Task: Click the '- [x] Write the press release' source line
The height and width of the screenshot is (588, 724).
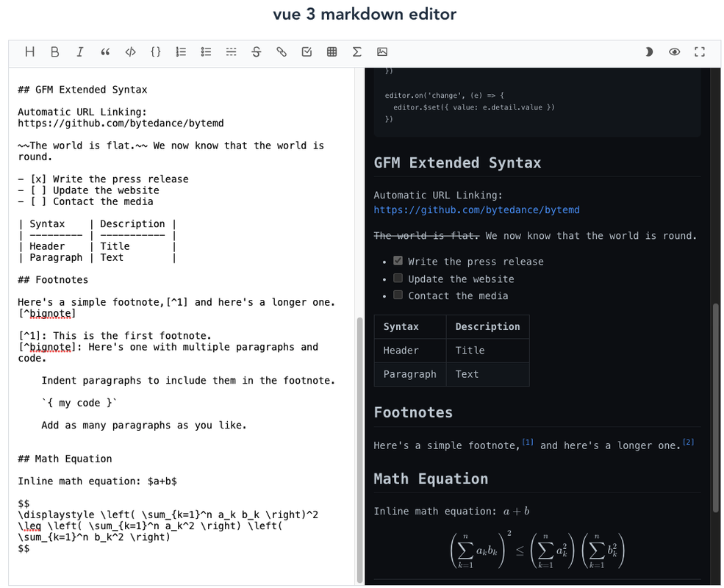Action: pos(104,179)
